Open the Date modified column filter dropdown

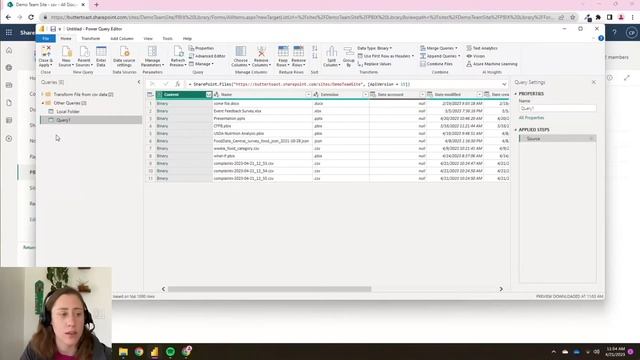(479, 95)
